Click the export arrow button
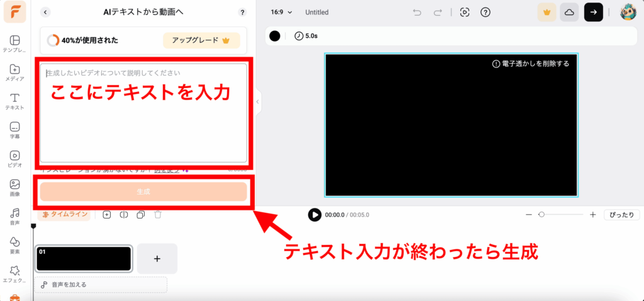 (x=594, y=13)
